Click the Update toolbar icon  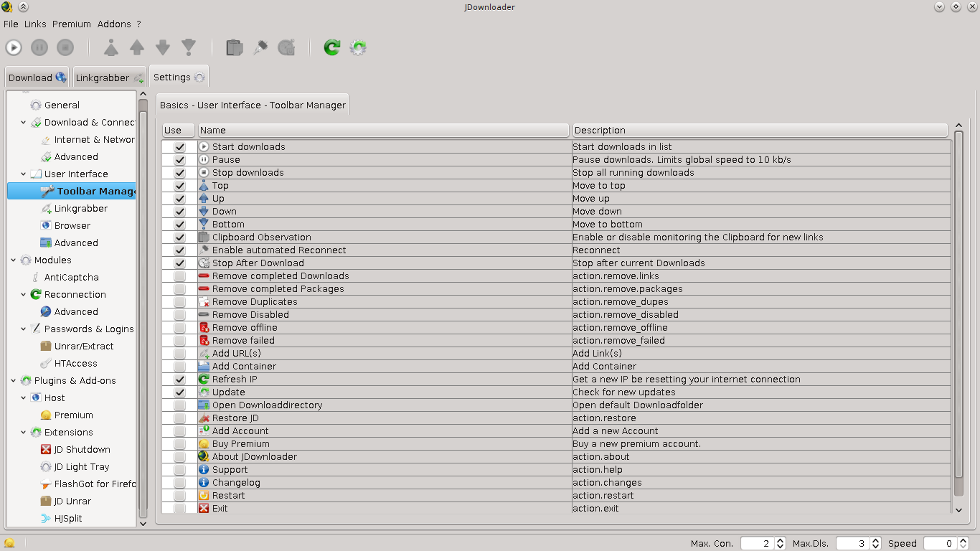[x=358, y=47]
